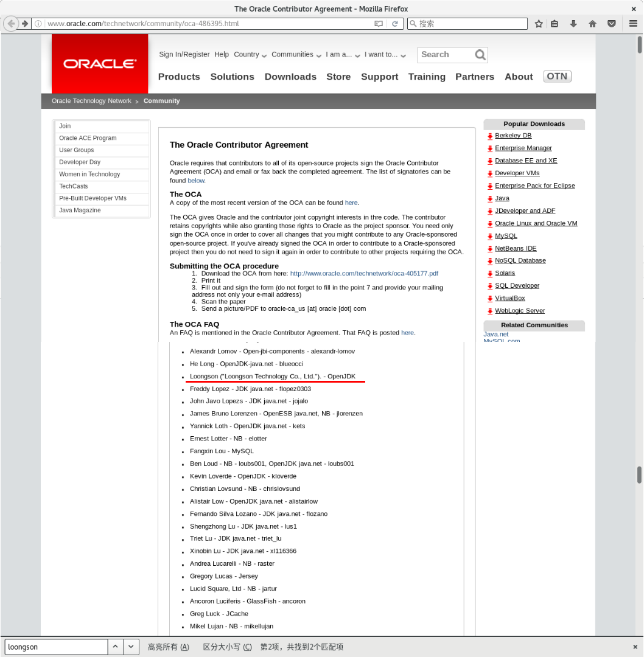Open the Java.net related community link
The height and width of the screenshot is (657, 644).
pyautogui.click(x=495, y=335)
